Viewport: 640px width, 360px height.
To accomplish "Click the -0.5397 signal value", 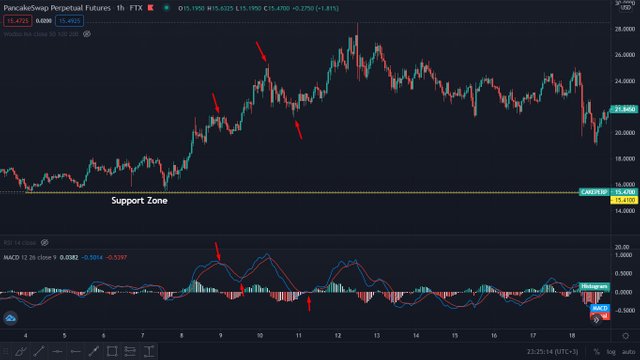I will 116,258.
